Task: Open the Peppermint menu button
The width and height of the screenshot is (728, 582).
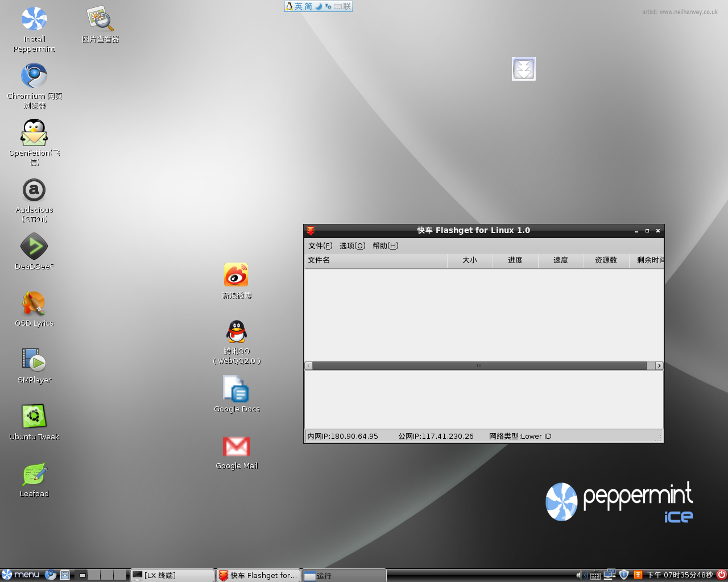Action: [x=20, y=575]
